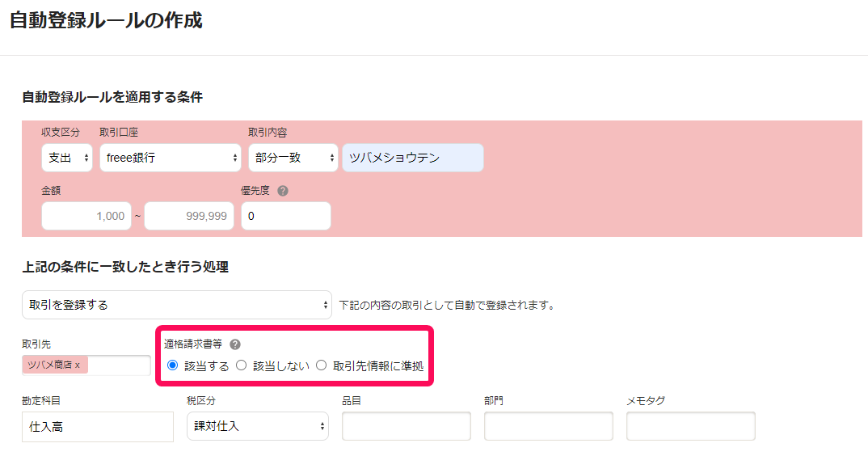Click 取引内容 field containing ツバメショウテン
The image size is (868, 456).
point(413,158)
